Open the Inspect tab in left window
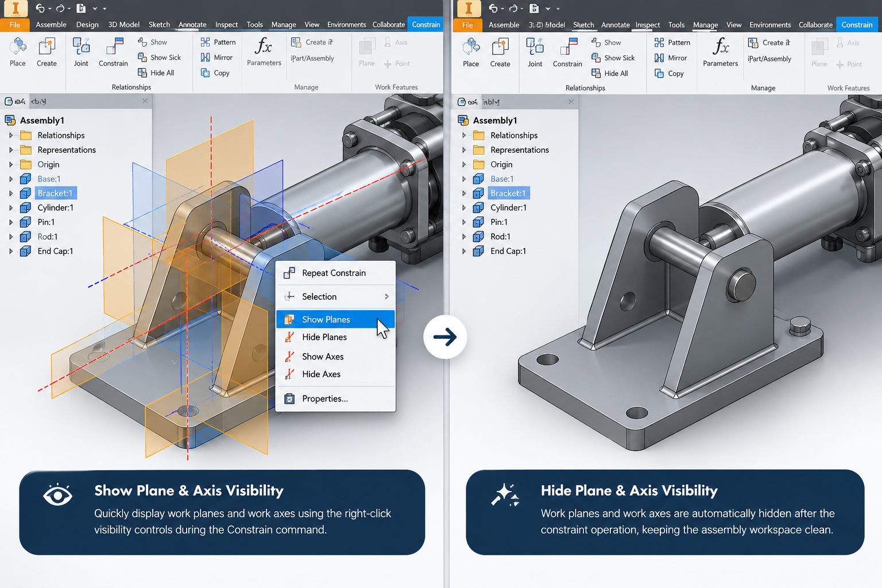Image resolution: width=882 pixels, height=588 pixels. 226,25
